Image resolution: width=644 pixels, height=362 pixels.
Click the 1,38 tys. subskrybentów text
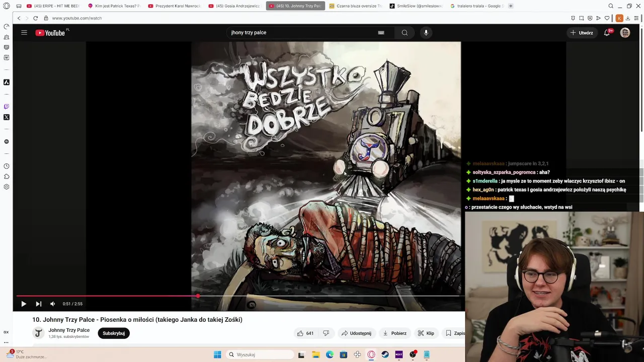pyautogui.click(x=68, y=337)
